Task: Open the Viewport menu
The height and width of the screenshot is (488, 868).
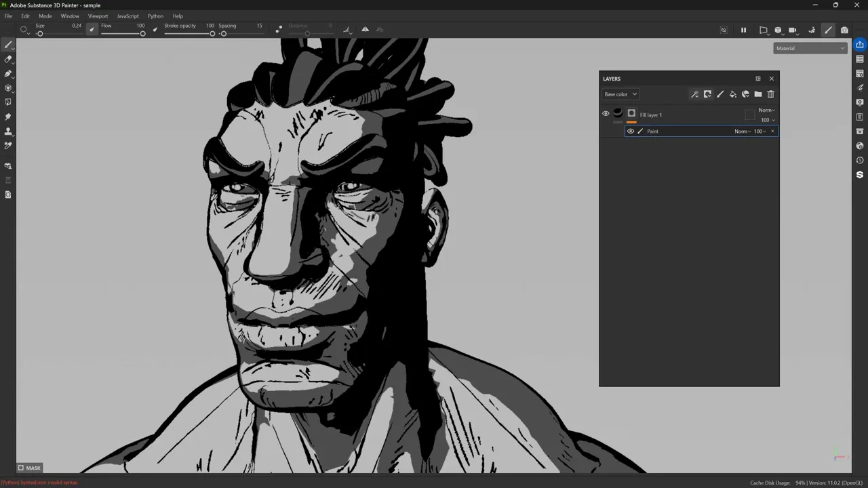Action: coord(98,16)
